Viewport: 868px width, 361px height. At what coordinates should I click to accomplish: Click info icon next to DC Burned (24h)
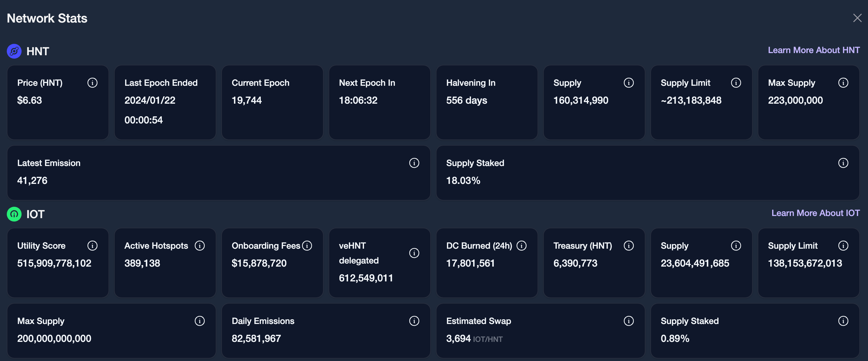tap(521, 246)
